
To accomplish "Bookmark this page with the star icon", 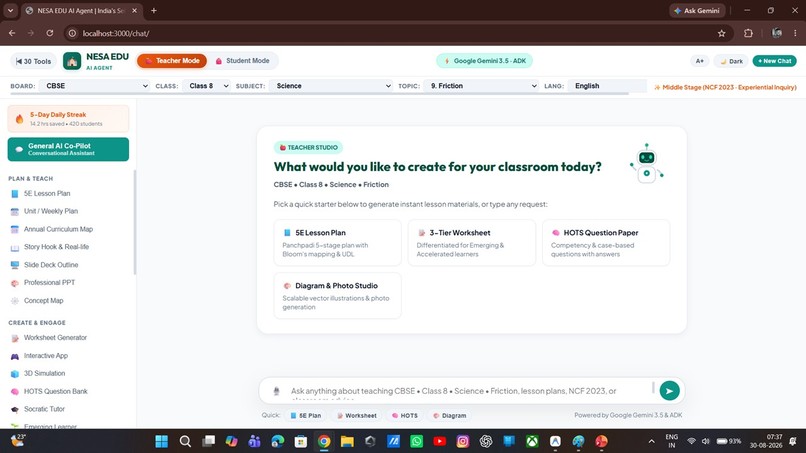I will point(722,33).
